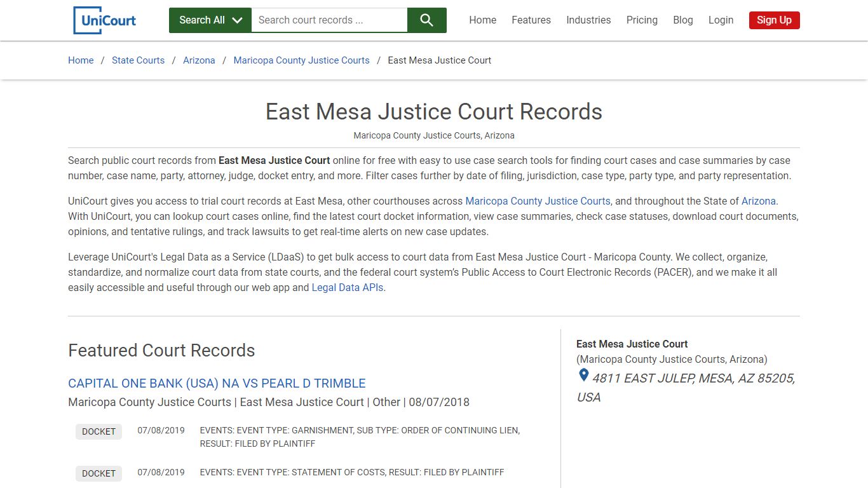Click the magnifying glass search button
The width and height of the screenshot is (868, 488).
tap(427, 20)
